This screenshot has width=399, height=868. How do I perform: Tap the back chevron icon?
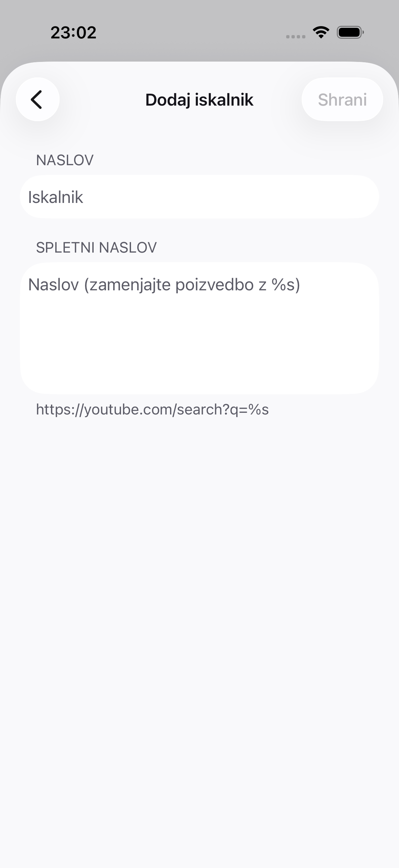tap(37, 99)
